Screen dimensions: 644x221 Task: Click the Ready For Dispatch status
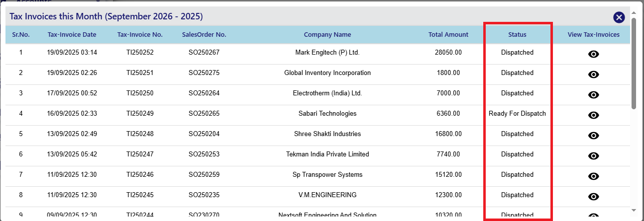tap(517, 114)
